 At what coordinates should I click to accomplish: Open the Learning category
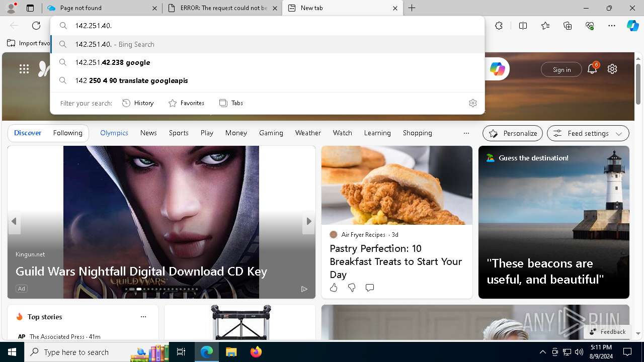pyautogui.click(x=377, y=133)
